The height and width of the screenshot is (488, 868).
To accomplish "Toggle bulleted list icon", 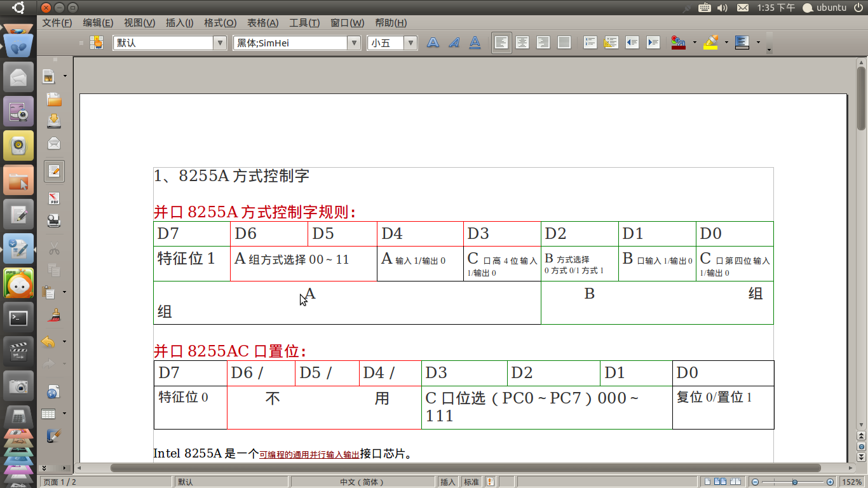I will point(611,43).
